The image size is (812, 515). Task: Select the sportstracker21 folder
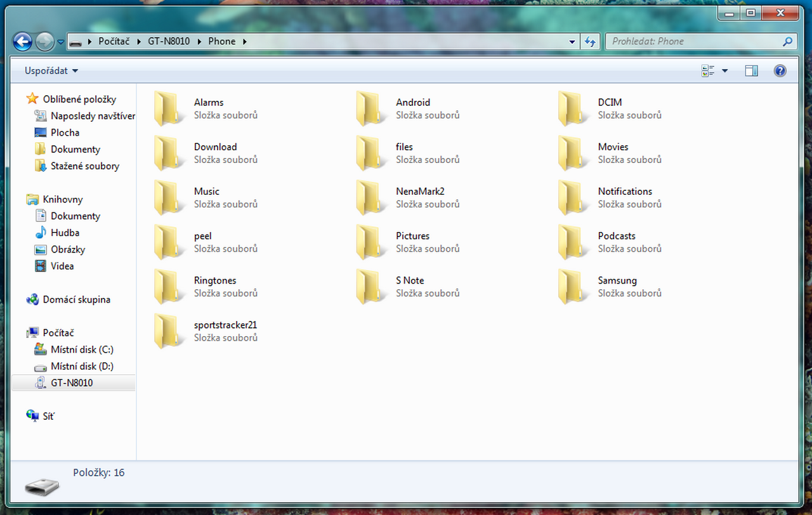[x=225, y=325]
